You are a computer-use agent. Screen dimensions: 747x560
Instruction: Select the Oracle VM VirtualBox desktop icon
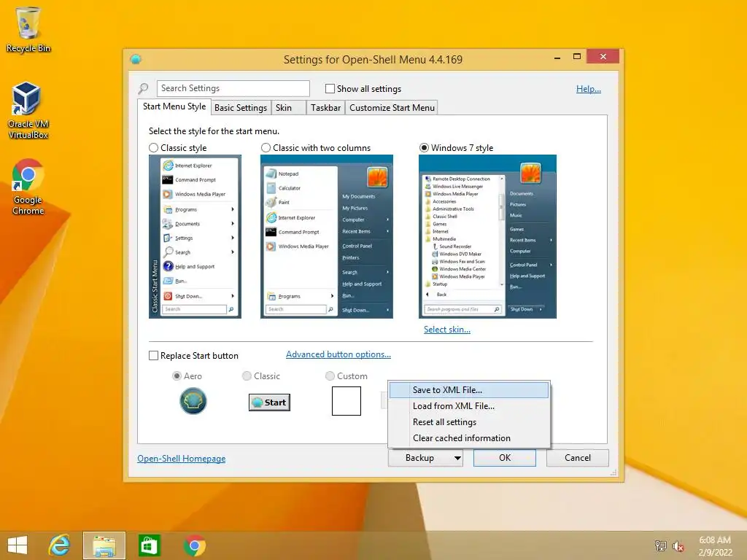(28, 111)
